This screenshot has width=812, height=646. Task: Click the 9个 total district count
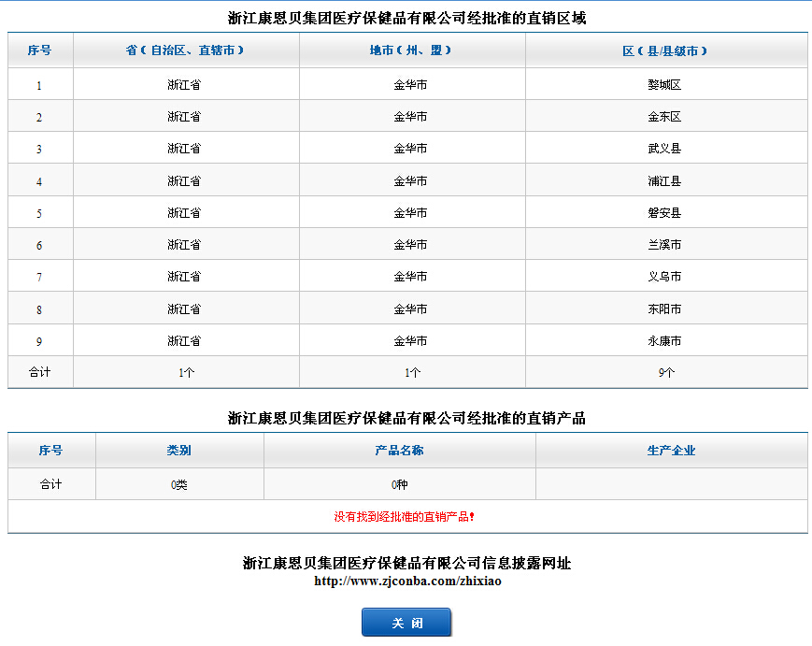tap(666, 372)
